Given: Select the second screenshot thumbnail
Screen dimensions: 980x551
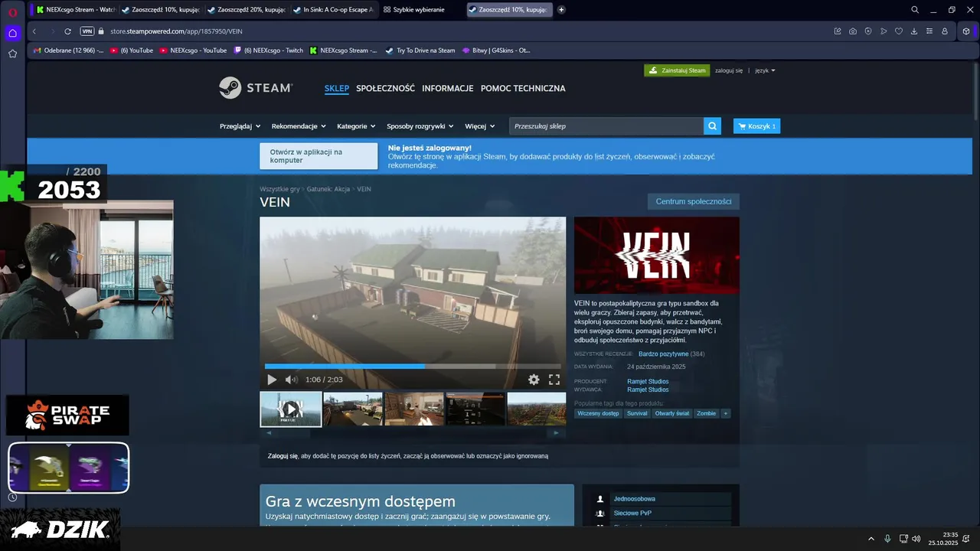Looking at the screenshot, I should point(352,409).
